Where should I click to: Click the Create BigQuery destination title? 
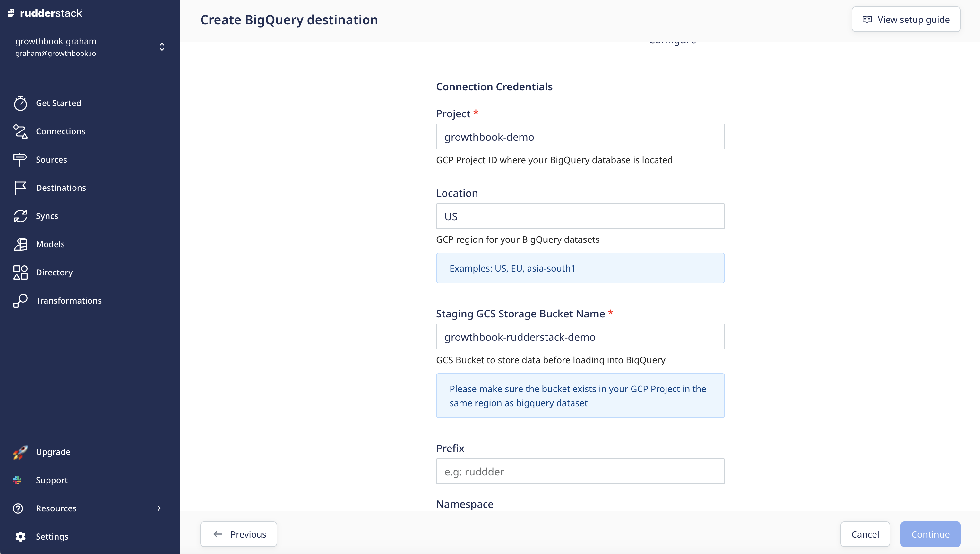click(x=289, y=20)
